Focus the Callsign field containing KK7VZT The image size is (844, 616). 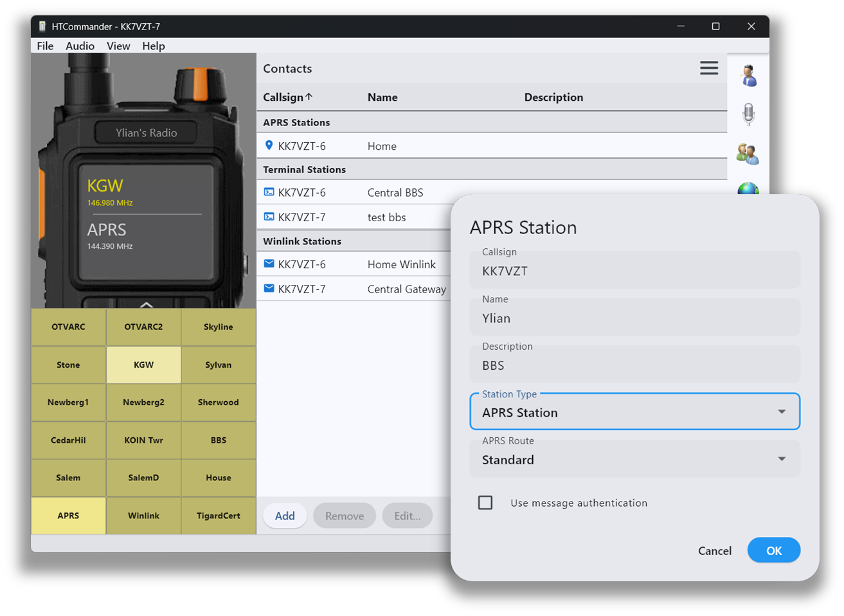coord(634,270)
